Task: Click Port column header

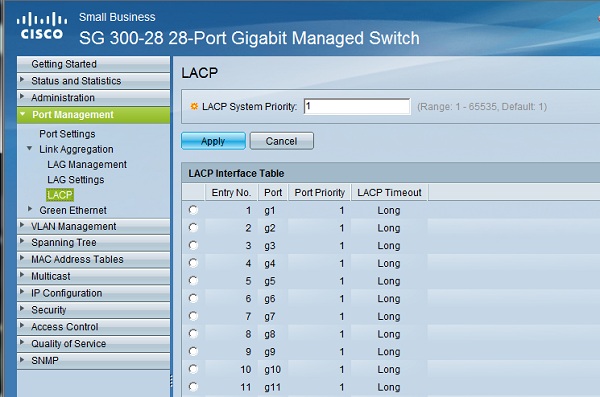Action: point(273,193)
